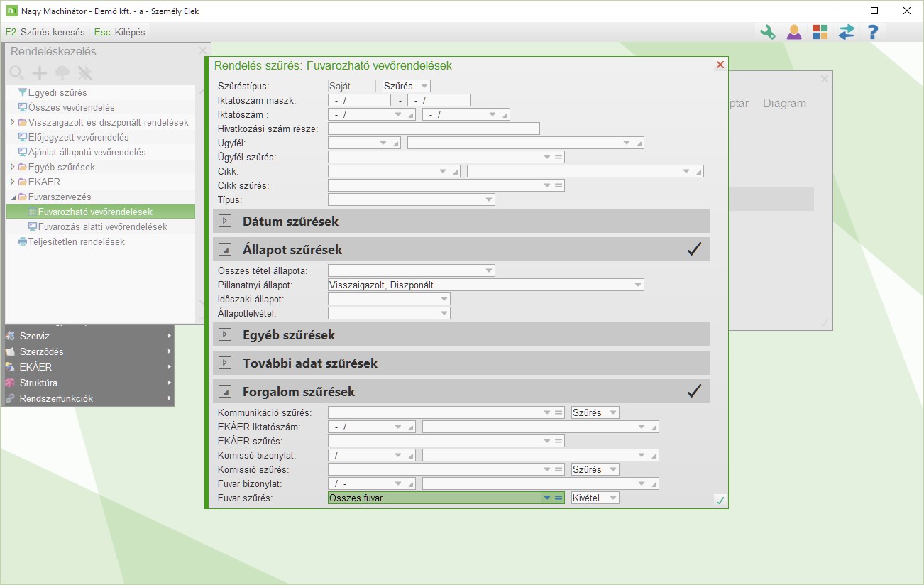Screen dimensions: 924x585
Task: Collapse the Fuvarszervezés tree folder
Action: pos(12,197)
